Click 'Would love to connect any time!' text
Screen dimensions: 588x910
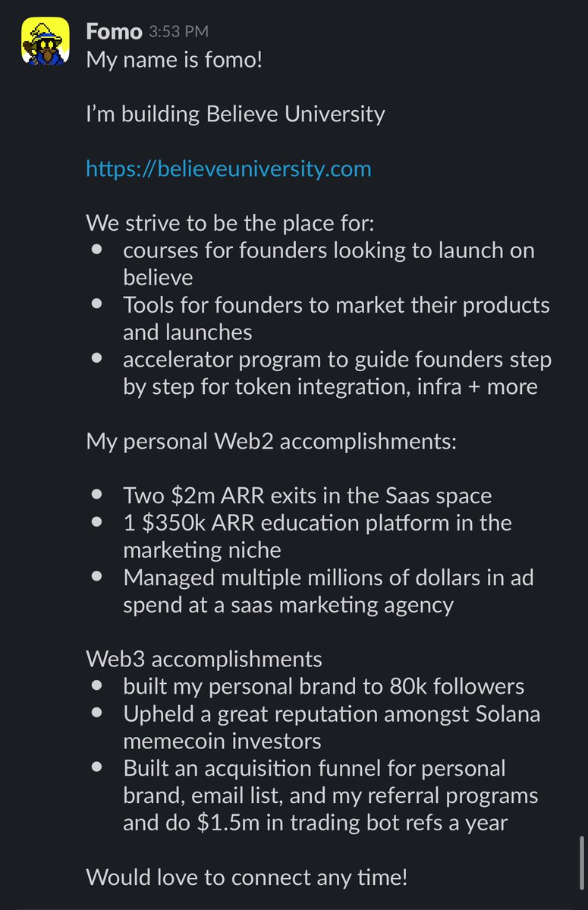[x=247, y=877]
